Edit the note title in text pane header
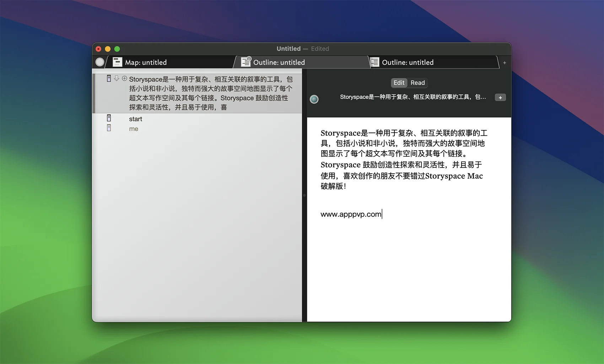 (x=413, y=97)
